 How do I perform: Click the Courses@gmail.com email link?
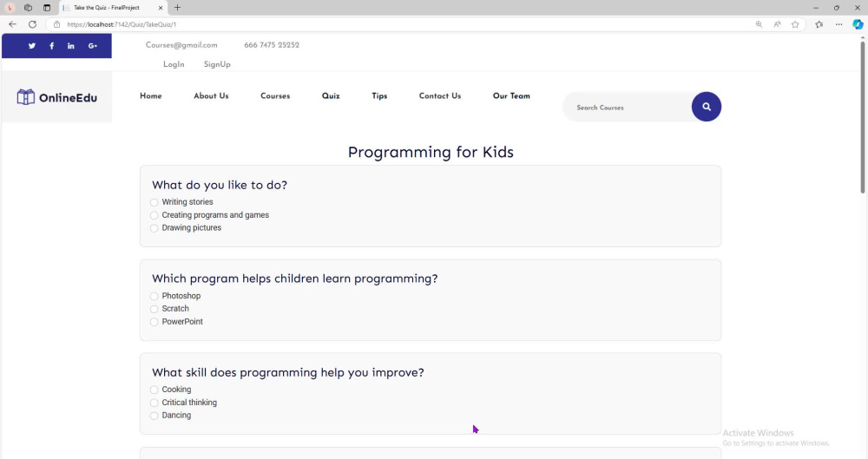(x=181, y=45)
